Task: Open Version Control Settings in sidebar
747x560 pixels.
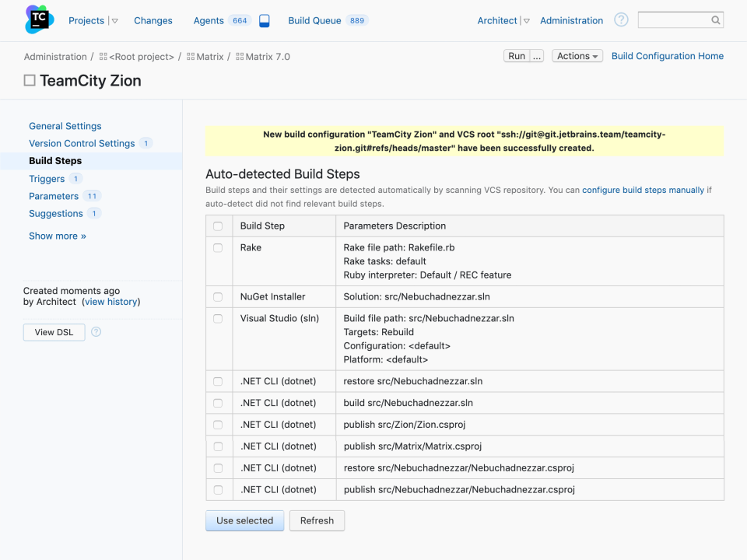Action: click(x=82, y=143)
